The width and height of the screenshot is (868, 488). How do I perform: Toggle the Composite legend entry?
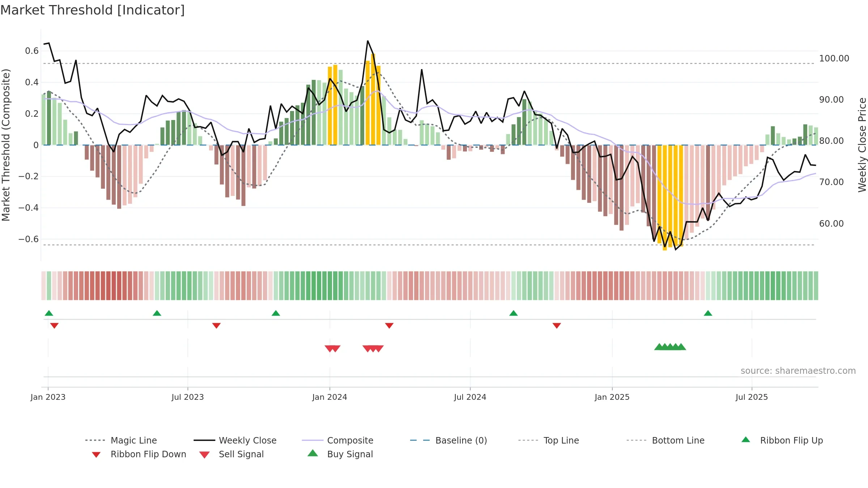tap(337, 440)
